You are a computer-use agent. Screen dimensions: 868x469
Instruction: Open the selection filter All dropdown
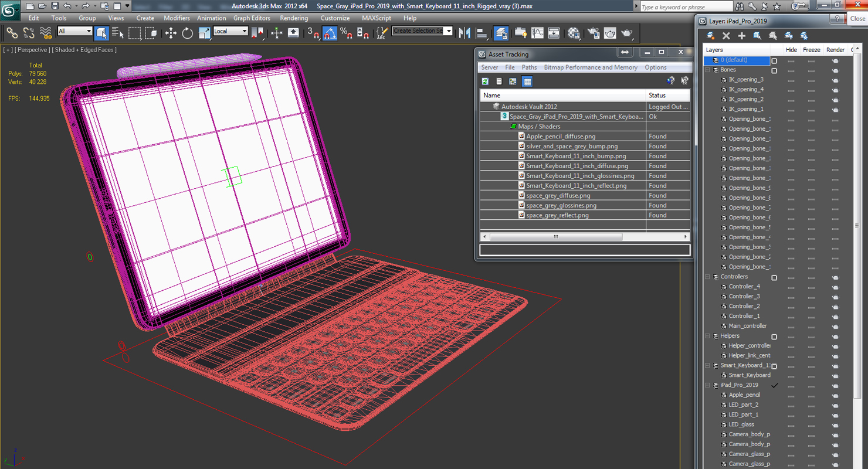tap(75, 31)
